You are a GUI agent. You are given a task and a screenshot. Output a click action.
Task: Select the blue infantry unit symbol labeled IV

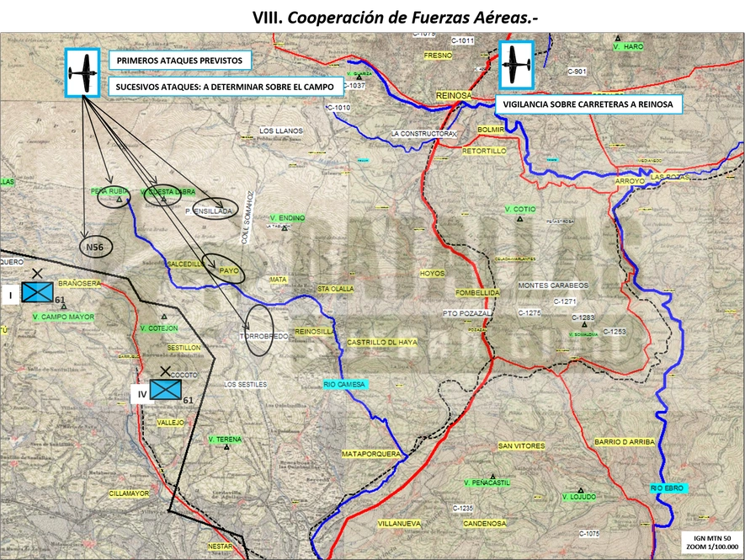(166, 389)
